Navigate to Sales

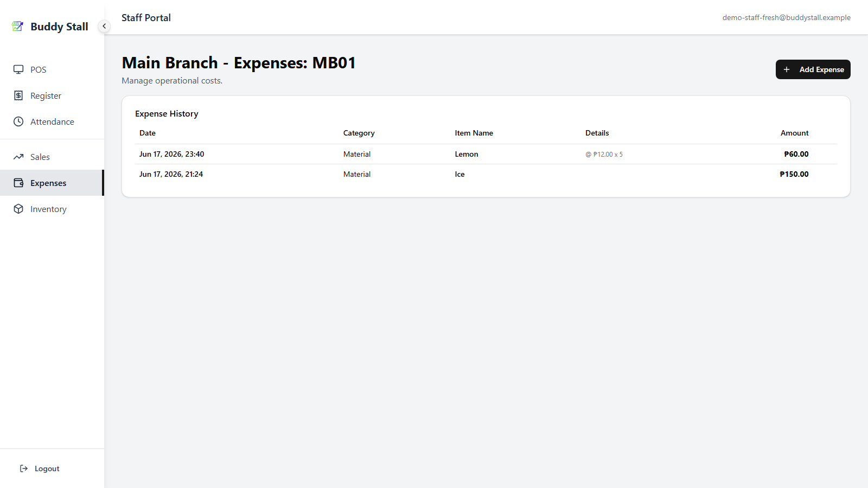[52, 157]
